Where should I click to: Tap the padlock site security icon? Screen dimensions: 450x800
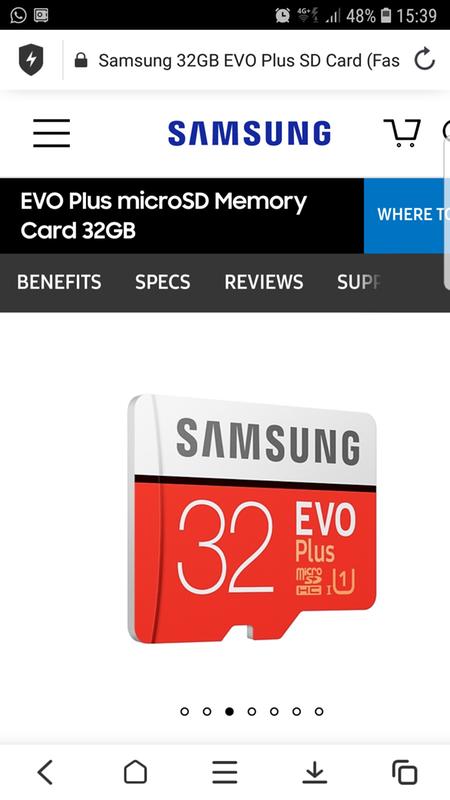coord(81,60)
